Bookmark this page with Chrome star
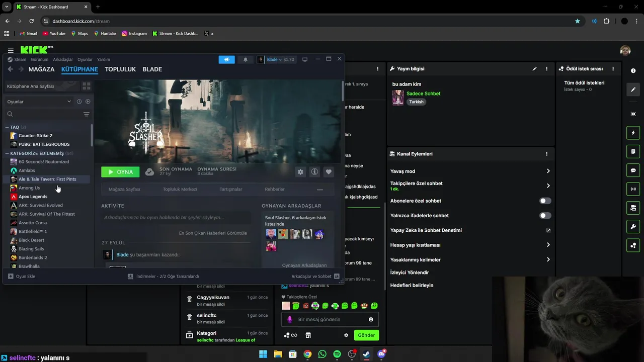This screenshot has width=644, height=362. (x=578, y=21)
